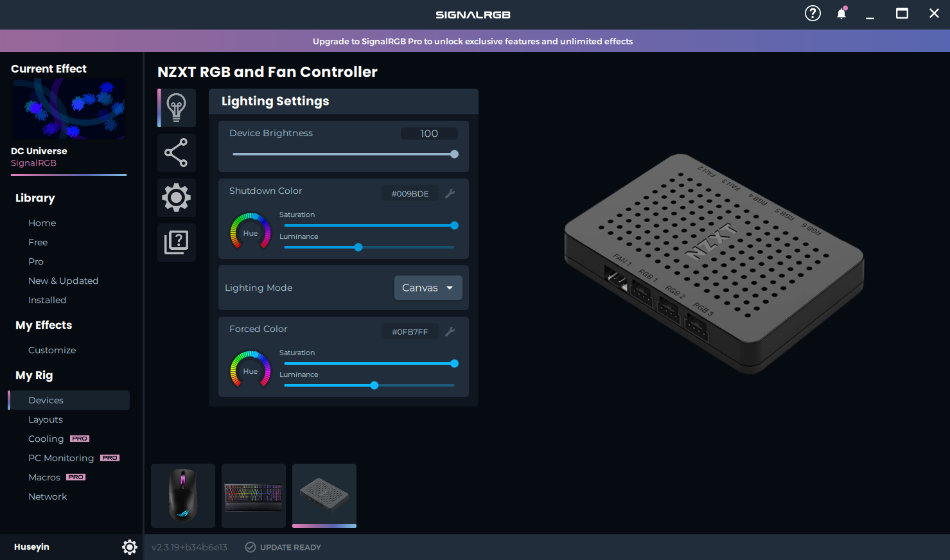Click the wrench icon for Shutdown Color
The height and width of the screenshot is (560, 950).
[450, 193]
